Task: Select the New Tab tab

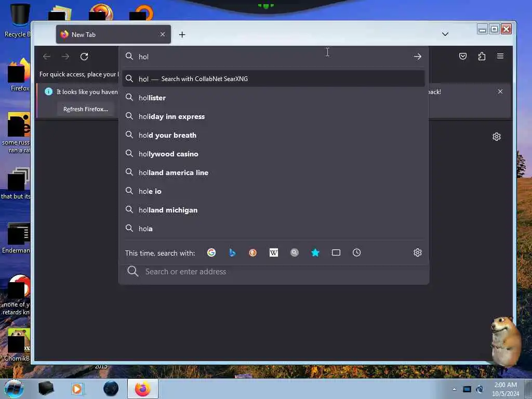Action: (x=113, y=34)
